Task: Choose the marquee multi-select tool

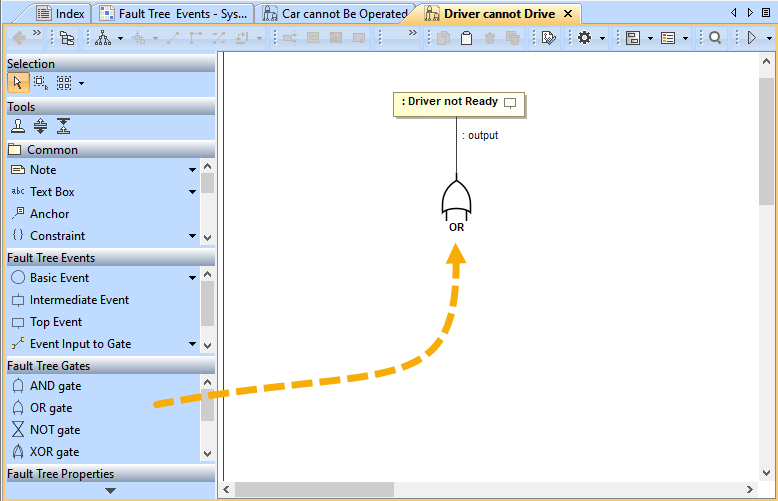Action: tap(64, 83)
